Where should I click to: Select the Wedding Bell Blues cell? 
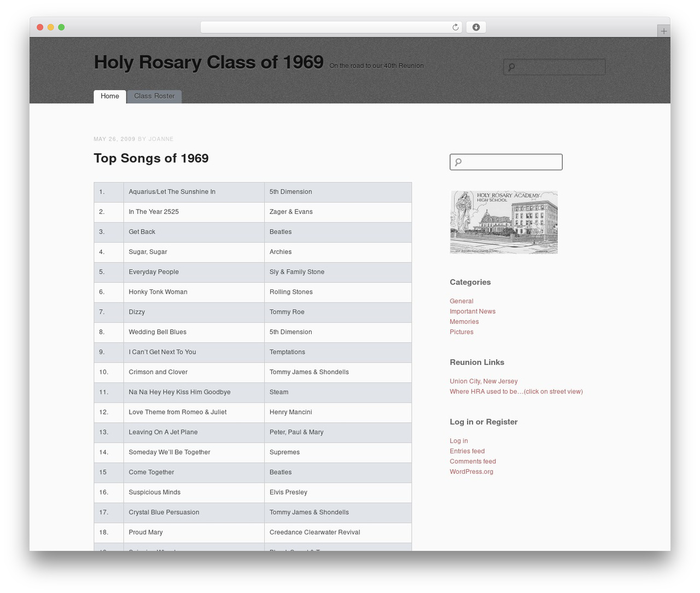[x=194, y=332]
